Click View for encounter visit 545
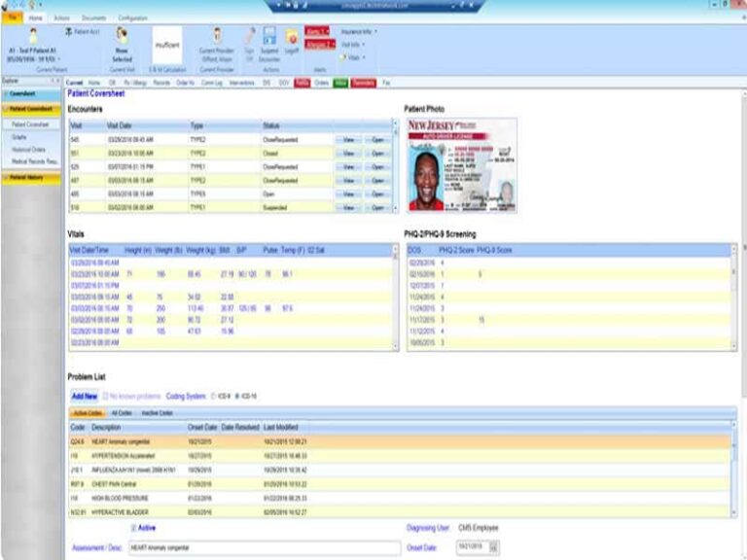 click(348, 140)
